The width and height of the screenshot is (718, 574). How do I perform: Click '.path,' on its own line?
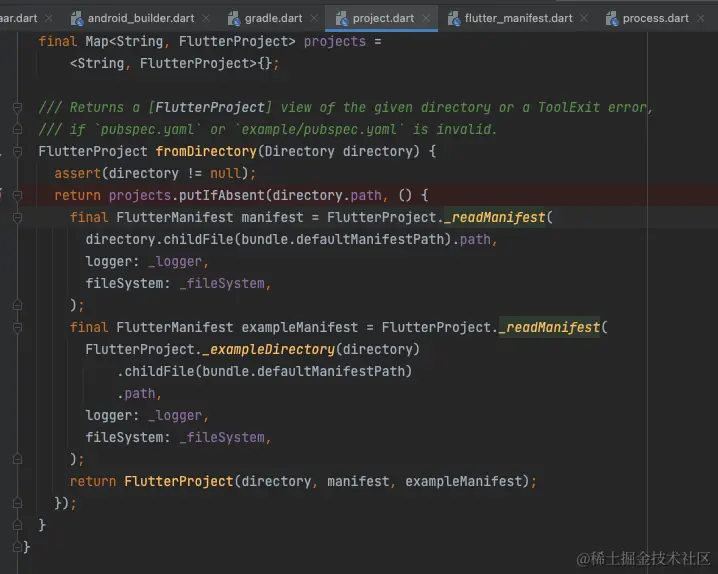(139, 393)
